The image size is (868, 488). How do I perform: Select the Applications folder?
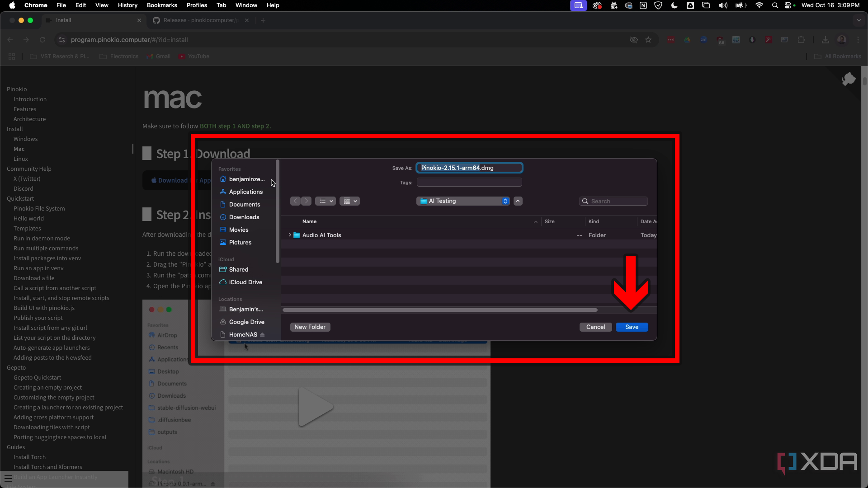pos(245,191)
